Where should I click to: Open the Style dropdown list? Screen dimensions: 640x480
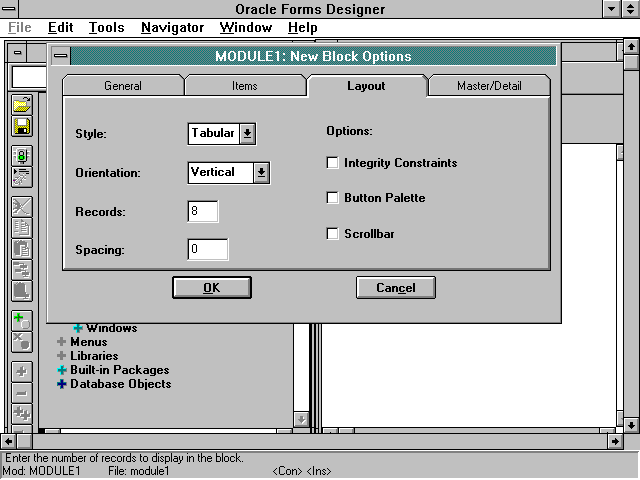(x=247, y=133)
